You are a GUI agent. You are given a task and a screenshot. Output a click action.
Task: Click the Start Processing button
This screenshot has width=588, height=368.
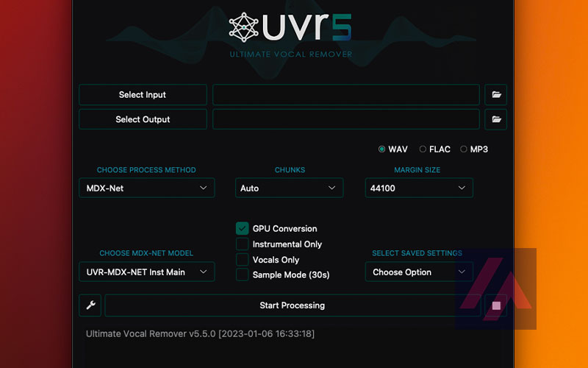(x=293, y=305)
